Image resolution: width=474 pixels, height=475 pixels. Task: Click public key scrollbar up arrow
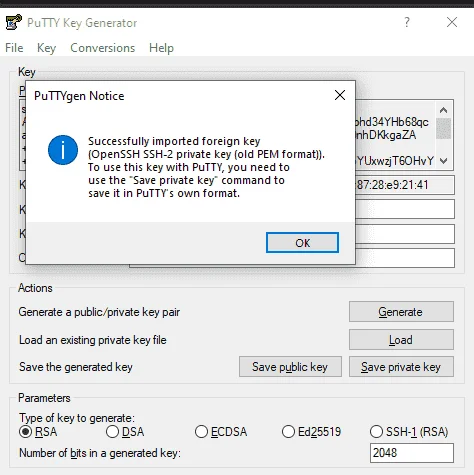(443, 110)
